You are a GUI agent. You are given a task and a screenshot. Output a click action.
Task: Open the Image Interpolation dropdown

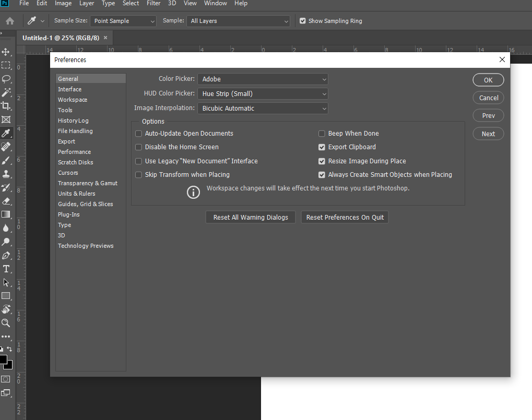point(263,108)
